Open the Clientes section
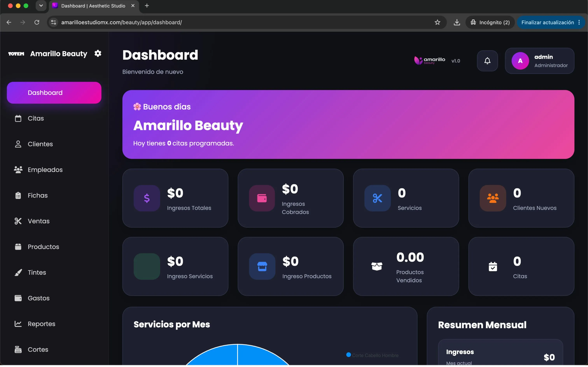The image size is (588, 367). (x=54, y=144)
